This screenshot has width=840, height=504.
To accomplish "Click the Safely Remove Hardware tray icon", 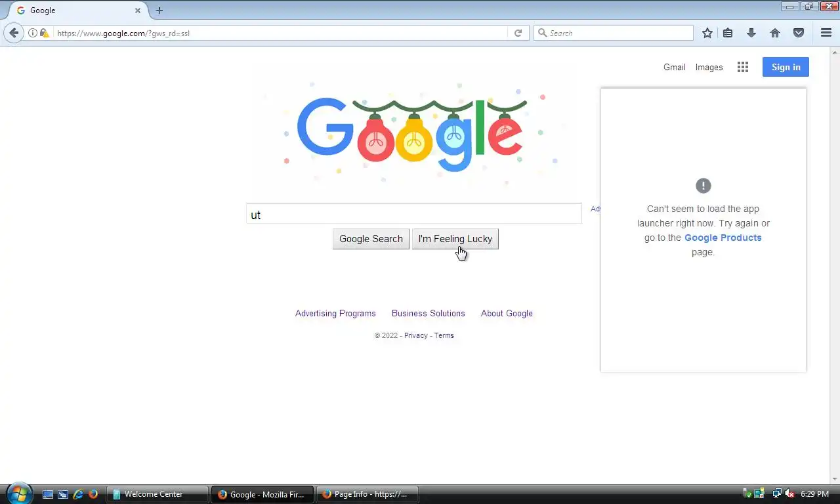I will tap(747, 493).
